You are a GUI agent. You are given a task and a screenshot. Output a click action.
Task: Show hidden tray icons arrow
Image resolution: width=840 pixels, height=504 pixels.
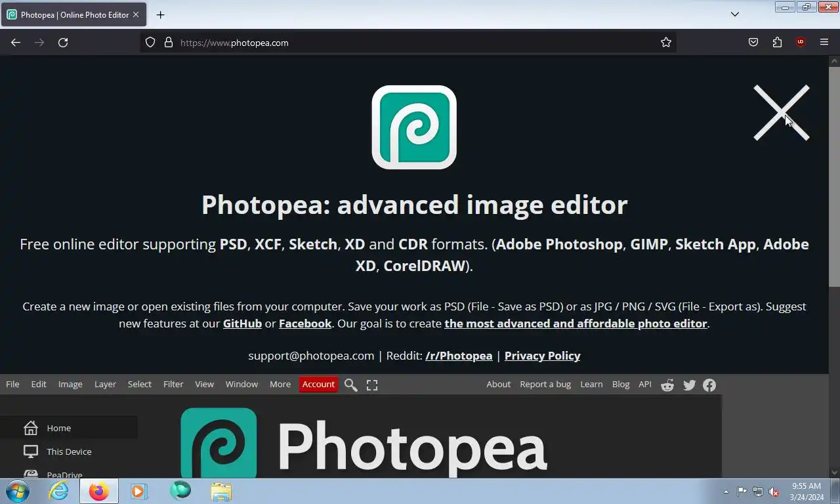point(726,492)
